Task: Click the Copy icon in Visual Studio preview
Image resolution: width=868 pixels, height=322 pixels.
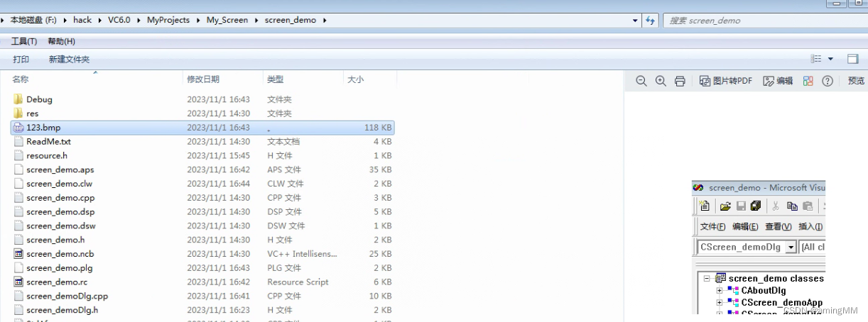Action: pyautogui.click(x=792, y=206)
